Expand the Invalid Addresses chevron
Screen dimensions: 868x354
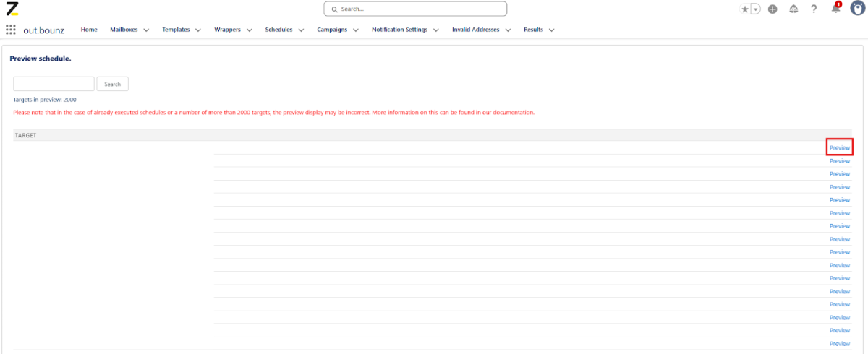click(x=508, y=30)
